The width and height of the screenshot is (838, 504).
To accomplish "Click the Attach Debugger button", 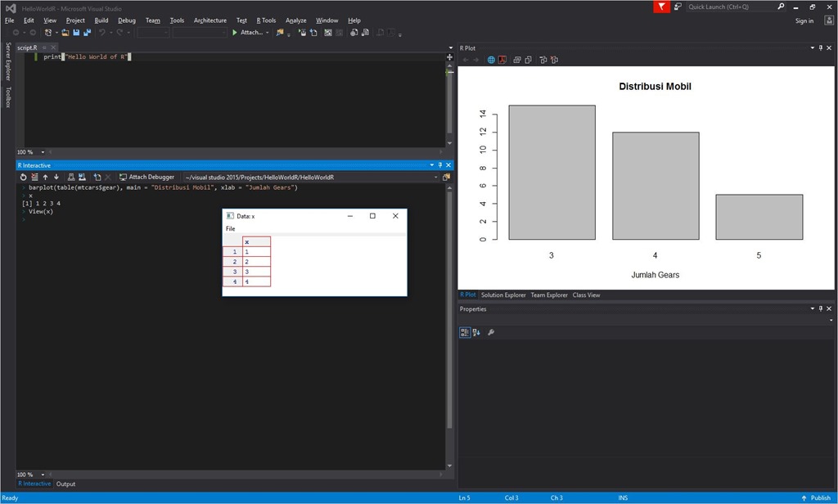I will (x=146, y=177).
